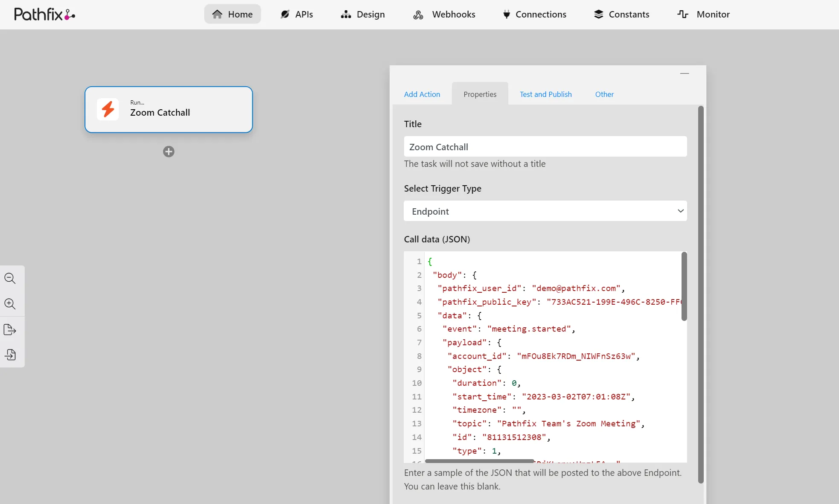Click the JSON editor horizontal scrollbar
The image size is (839, 504).
tap(480, 461)
